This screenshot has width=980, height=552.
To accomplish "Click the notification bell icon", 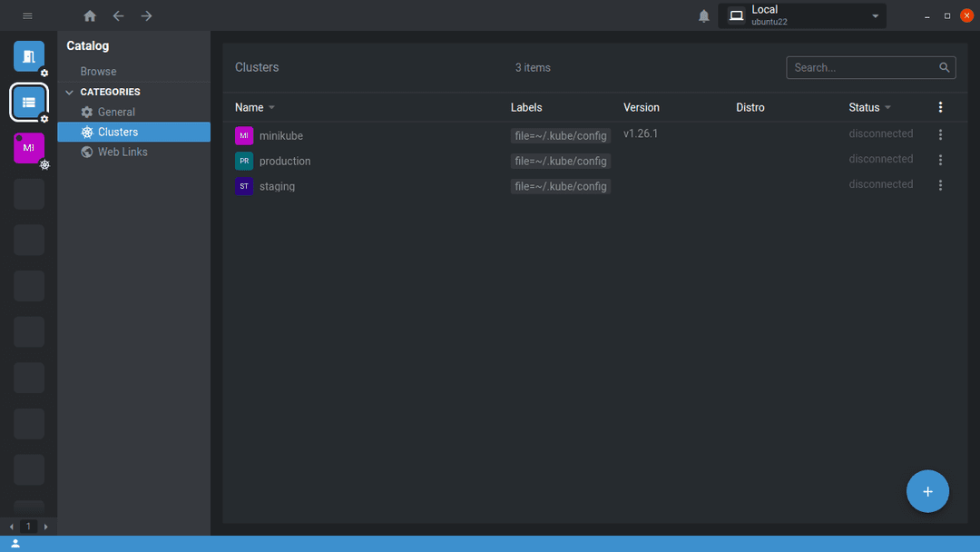I will (x=703, y=15).
